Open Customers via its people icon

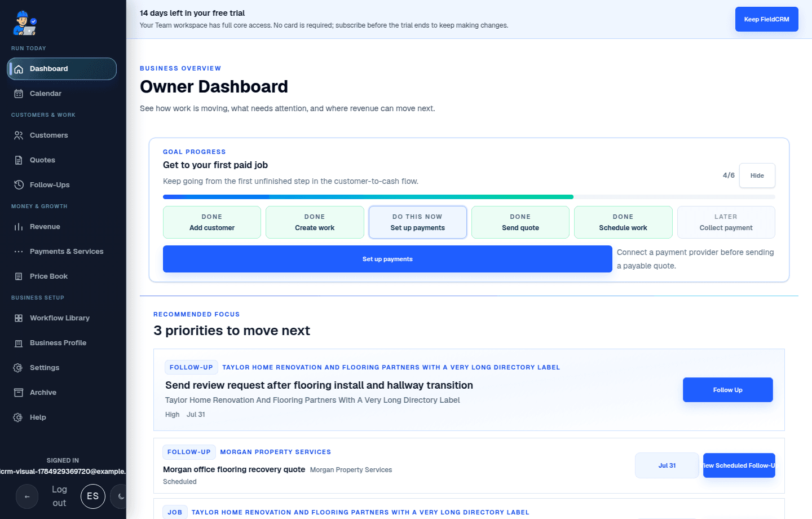click(19, 135)
